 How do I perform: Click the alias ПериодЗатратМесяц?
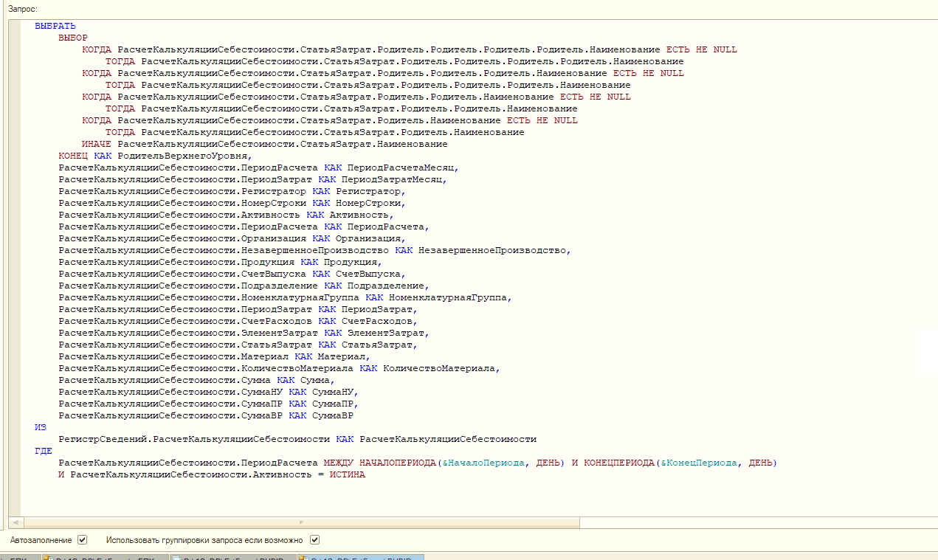tap(392, 179)
